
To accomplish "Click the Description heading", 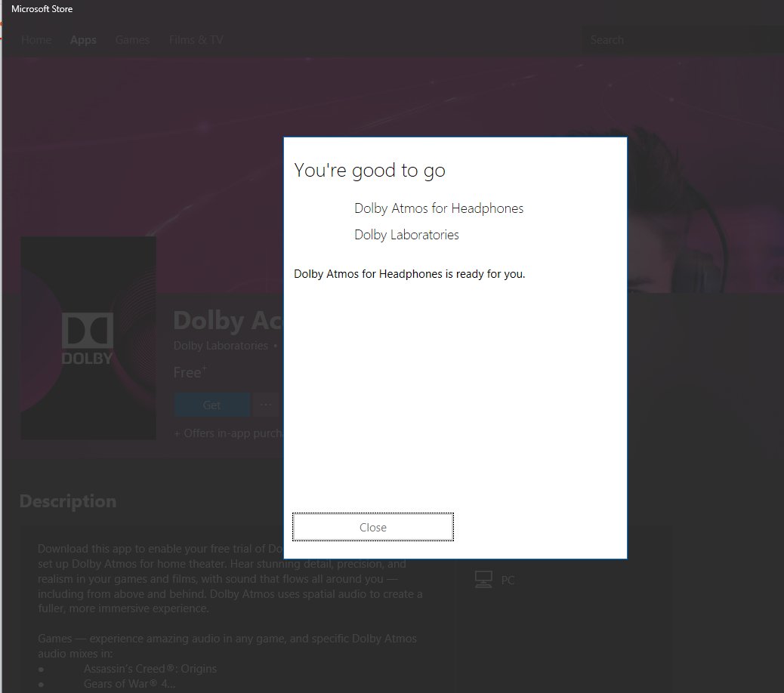I will 68,501.
